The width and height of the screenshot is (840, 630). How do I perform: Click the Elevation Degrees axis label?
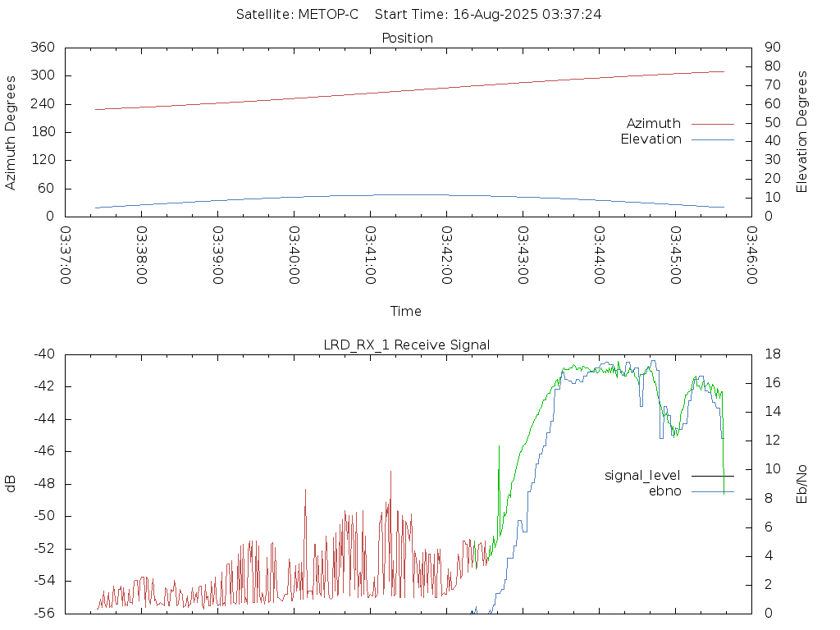[x=801, y=132]
